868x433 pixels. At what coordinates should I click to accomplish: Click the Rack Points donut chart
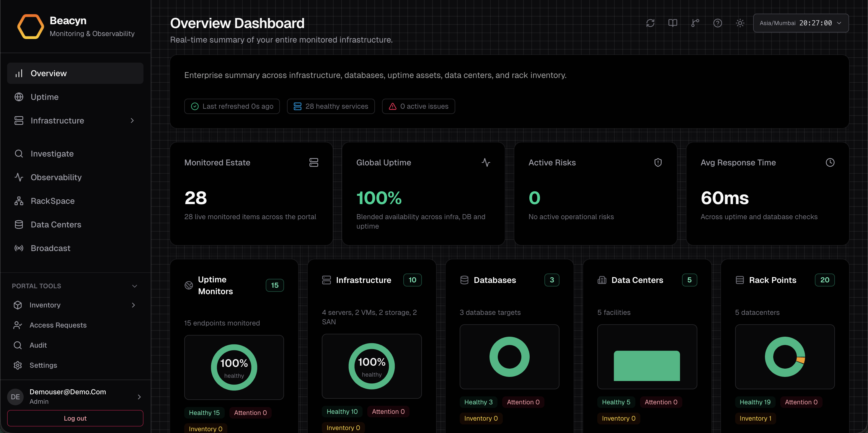(785, 357)
